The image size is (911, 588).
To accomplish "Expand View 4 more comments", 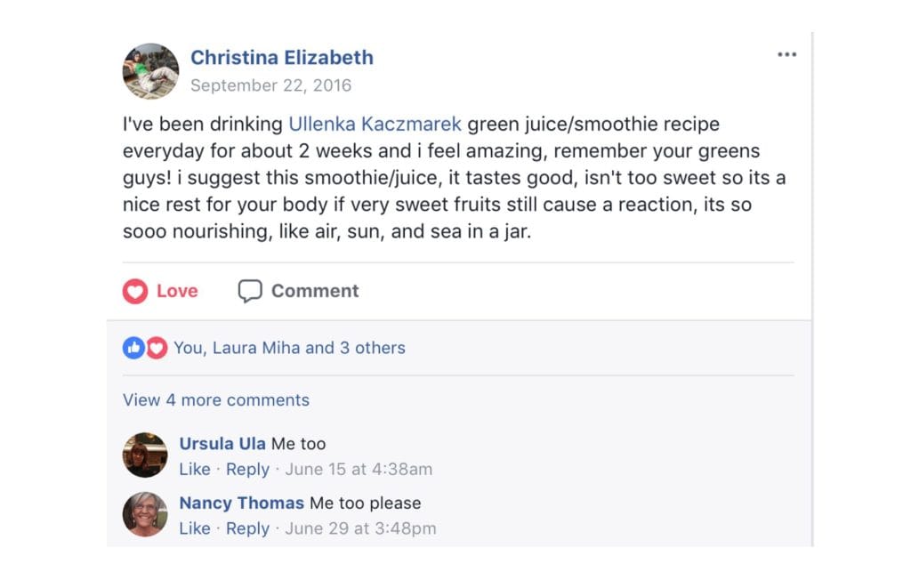I will [215, 400].
